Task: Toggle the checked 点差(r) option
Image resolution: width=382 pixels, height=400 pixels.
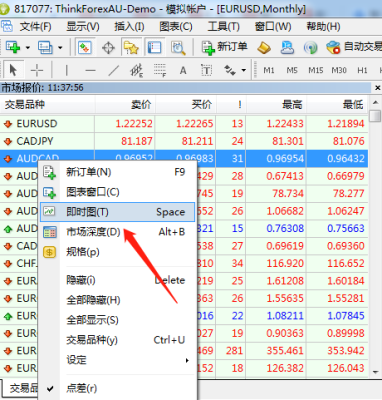Action: click(117, 388)
